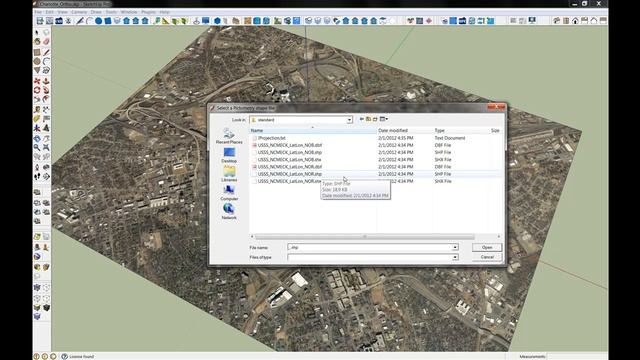Open the Tools menu
The width and height of the screenshot is (640, 360).
pos(111,12)
